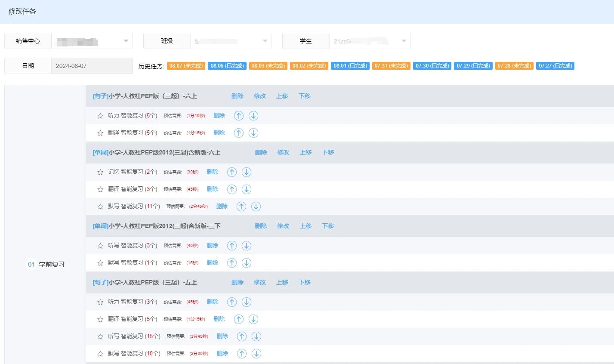Delete the 默写 智能复习 (11个) task
This screenshot has width=614, height=364.
click(x=222, y=206)
